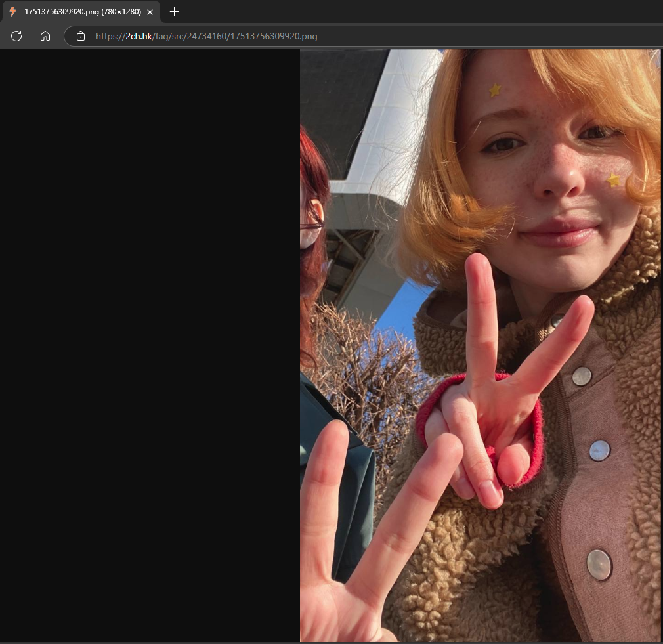Click the star sticker on the cheek

613,179
